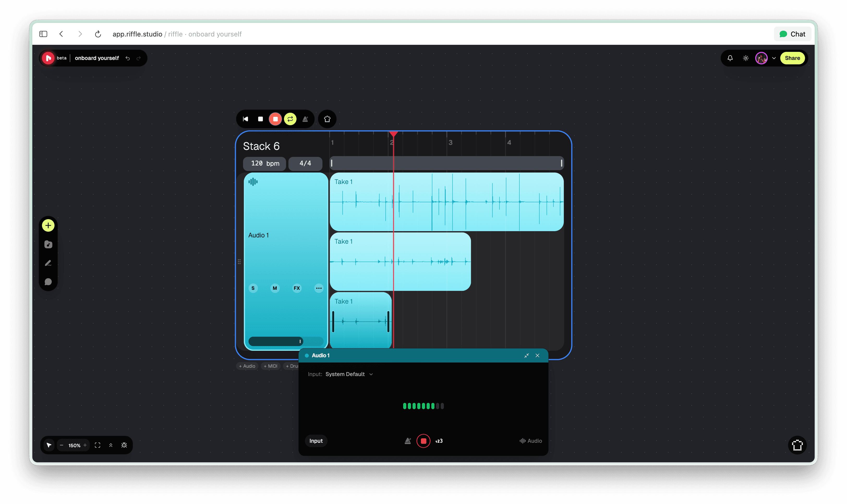847x504 pixels.
Task: Add a new track with + MIDI
Action: pyautogui.click(x=271, y=366)
